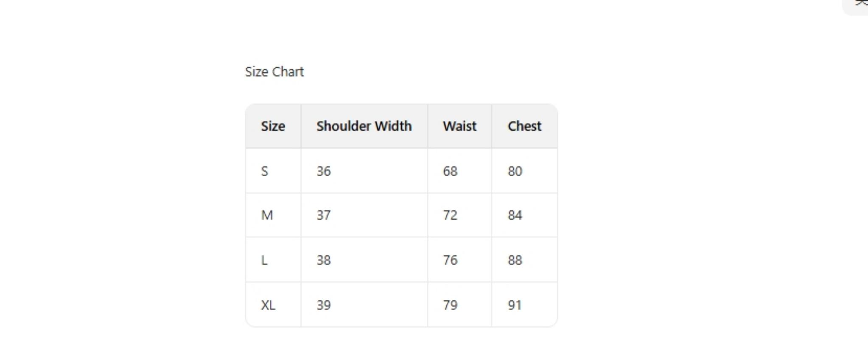Click waist value 72 in M row
Image resolution: width=868 pixels, height=339 pixels.
pos(450,215)
